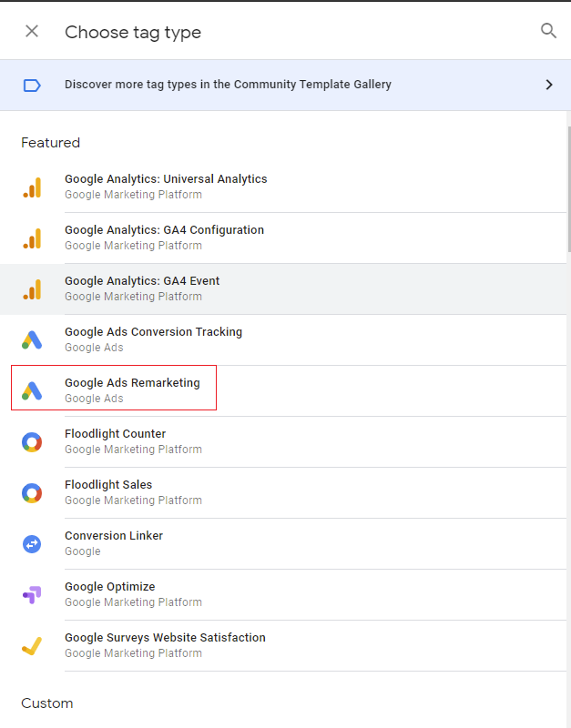Expand Community Template Gallery chevron arrow
Screen dimensions: 571x728
pyautogui.click(x=548, y=85)
